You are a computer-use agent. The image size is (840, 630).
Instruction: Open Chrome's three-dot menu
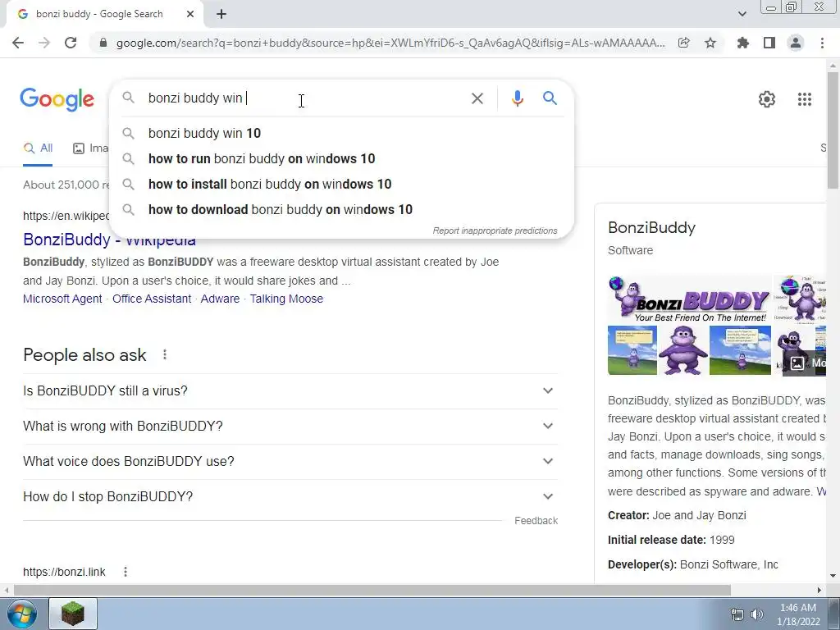click(x=822, y=43)
